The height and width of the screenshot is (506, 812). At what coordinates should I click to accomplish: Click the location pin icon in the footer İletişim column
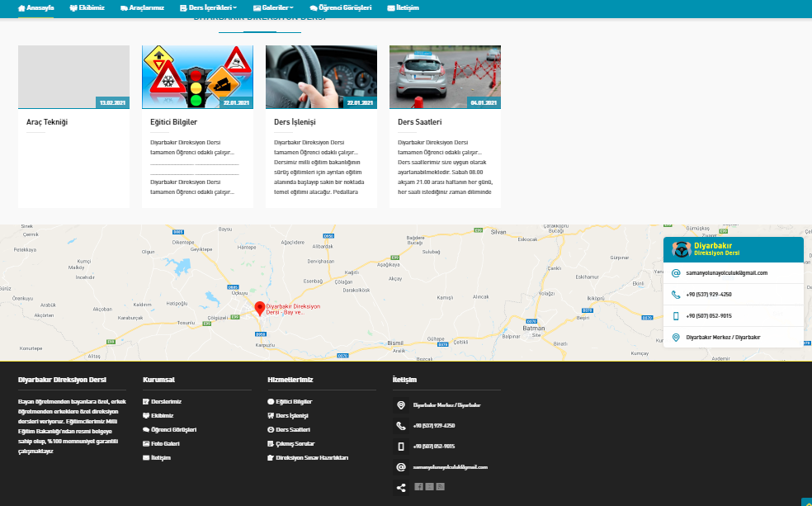pos(401,405)
